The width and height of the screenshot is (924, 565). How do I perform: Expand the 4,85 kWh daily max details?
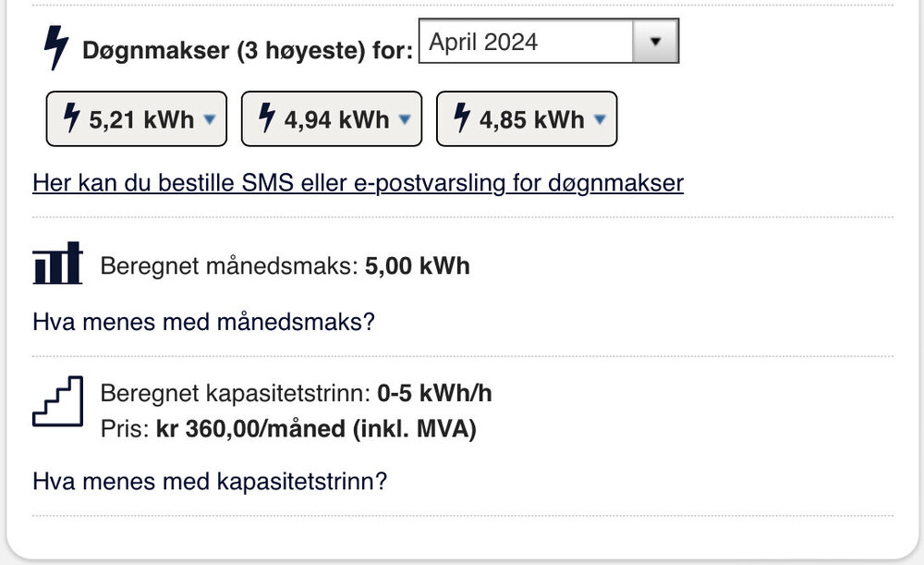(527, 119)
